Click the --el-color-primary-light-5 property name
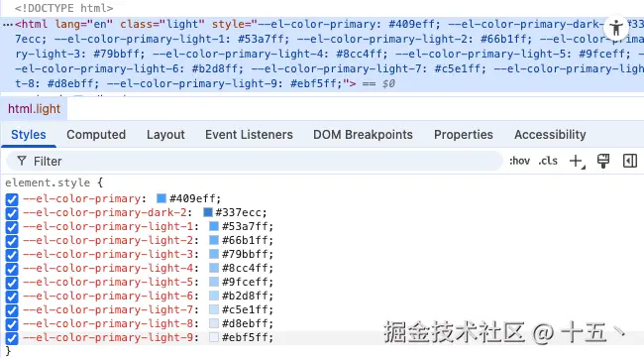 click(108, 282)
